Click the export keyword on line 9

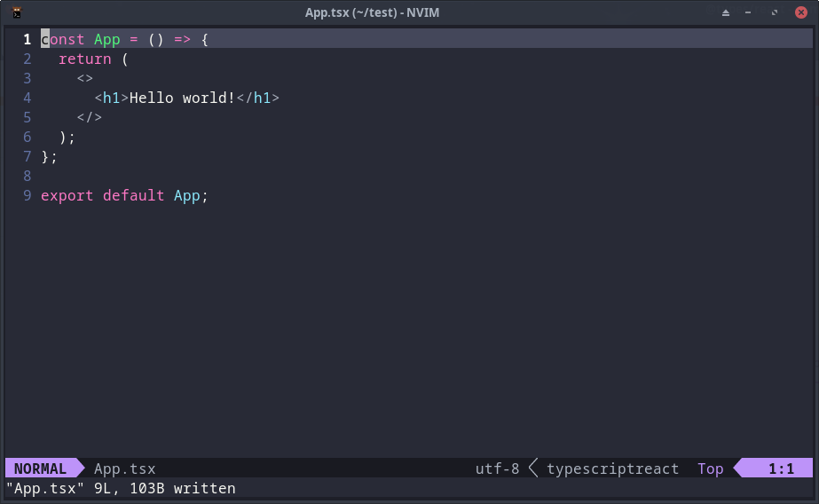coord(67,196)
